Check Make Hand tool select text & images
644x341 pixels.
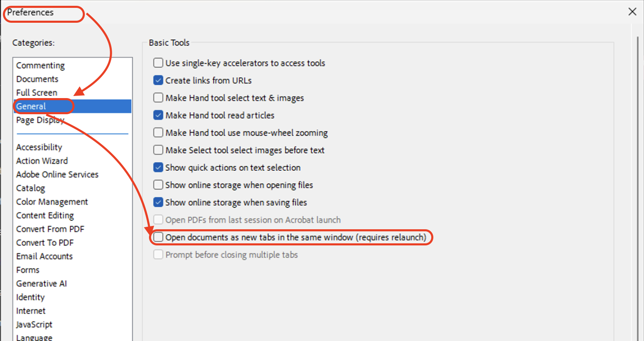[x=158, y=97]
